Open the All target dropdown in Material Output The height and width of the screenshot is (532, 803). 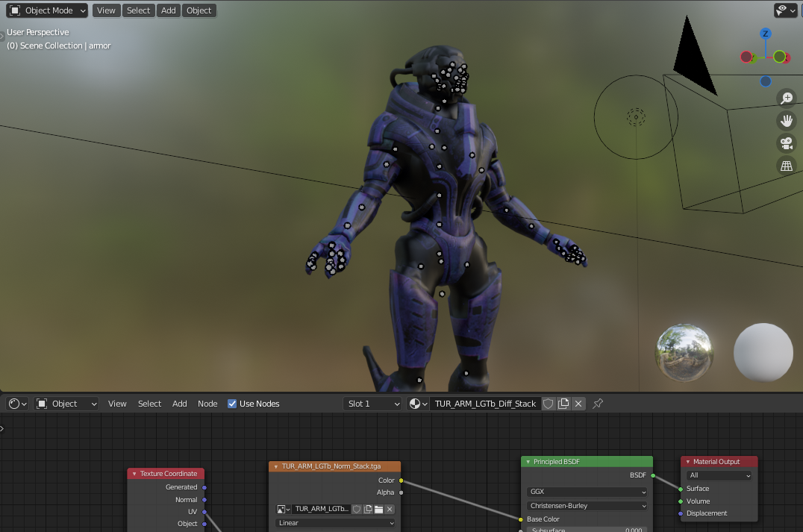click(719, 476)
